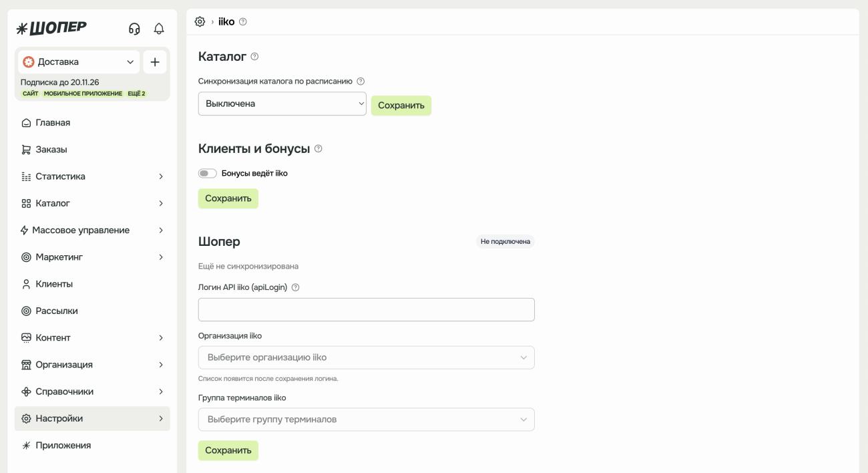Click the Справочники icon
Viewport: 868px width, 473px height.
[26, 391]
